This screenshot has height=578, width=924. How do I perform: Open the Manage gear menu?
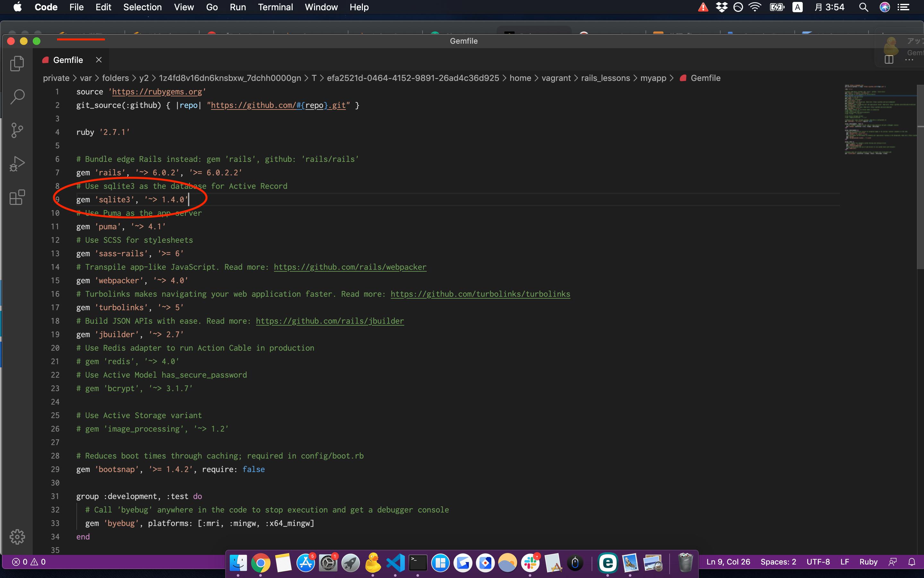click(x=17, y=537)
